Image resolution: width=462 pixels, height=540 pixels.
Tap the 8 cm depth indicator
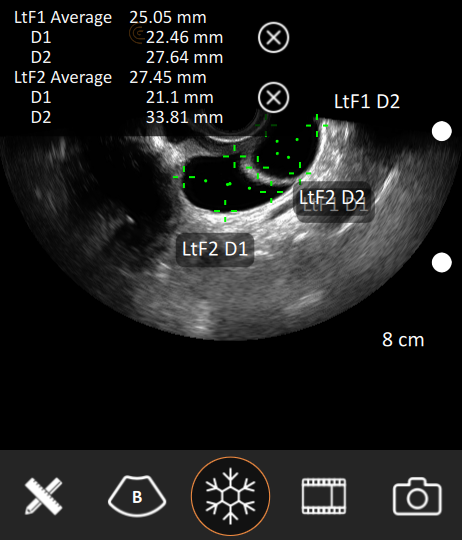pyautogui.click(x=403, y=340)
